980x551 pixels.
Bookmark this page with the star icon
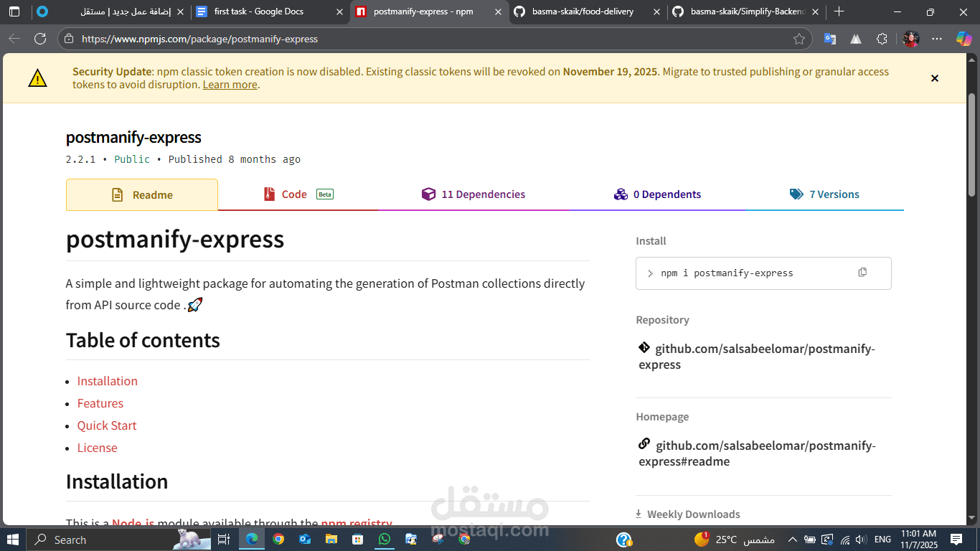tap(800, 39)
